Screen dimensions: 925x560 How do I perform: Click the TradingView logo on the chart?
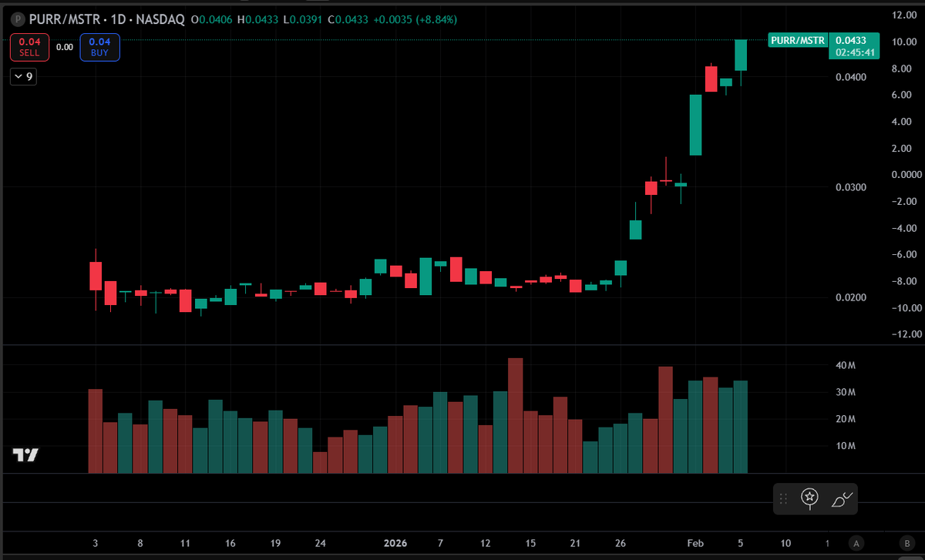pos(25,454)
